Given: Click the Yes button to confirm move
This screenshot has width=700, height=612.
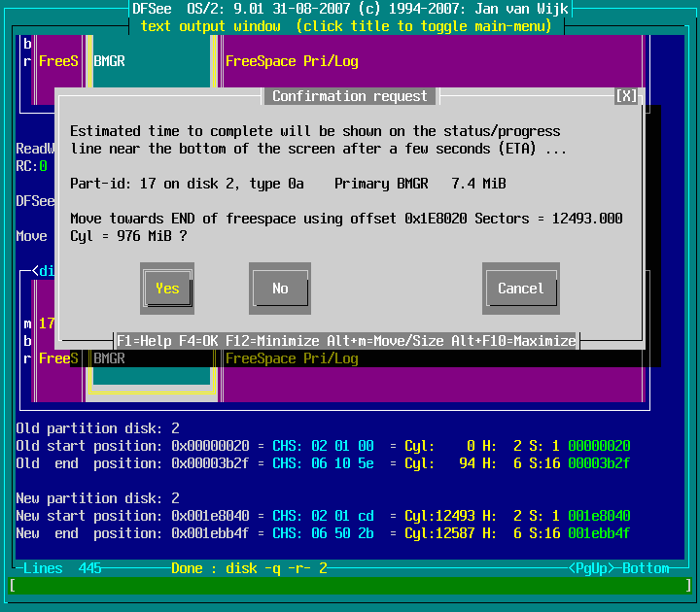Looking at the screenshot, I should tap(167, 289).
